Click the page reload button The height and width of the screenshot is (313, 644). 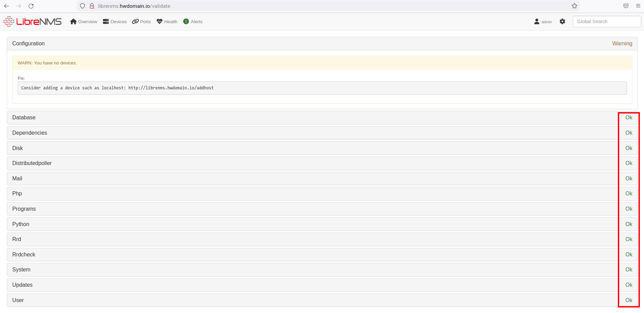31,6
